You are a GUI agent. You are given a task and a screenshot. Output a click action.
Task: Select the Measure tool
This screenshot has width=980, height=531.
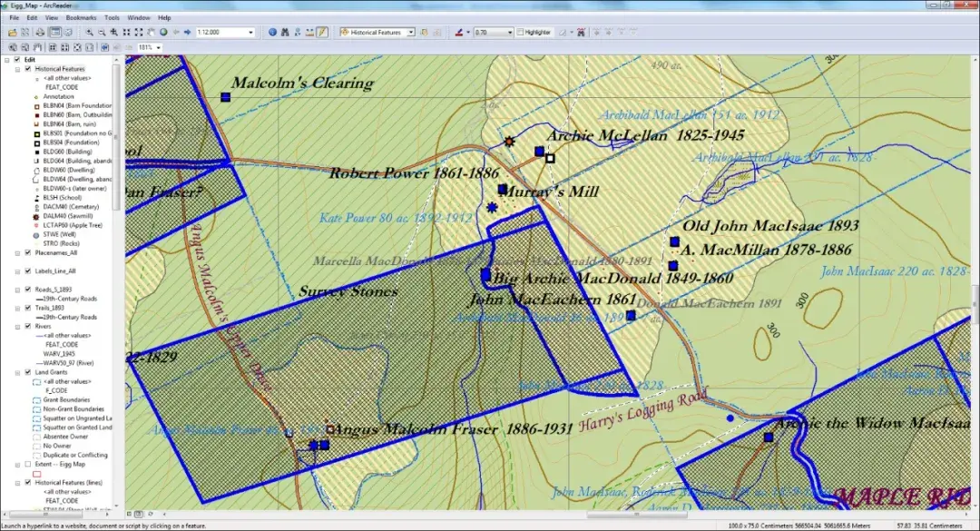pos(309,31)
